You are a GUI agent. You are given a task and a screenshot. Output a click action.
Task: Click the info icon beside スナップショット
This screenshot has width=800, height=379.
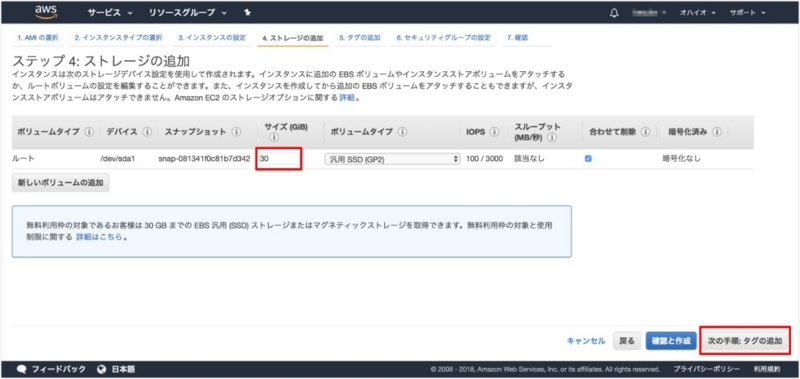(236, 132)
